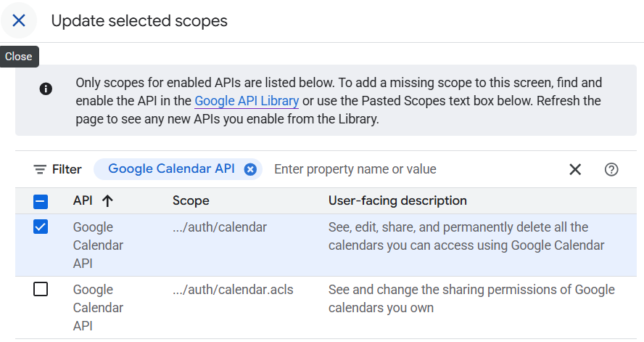Open filter help via question mark icon

pos(611,169)
